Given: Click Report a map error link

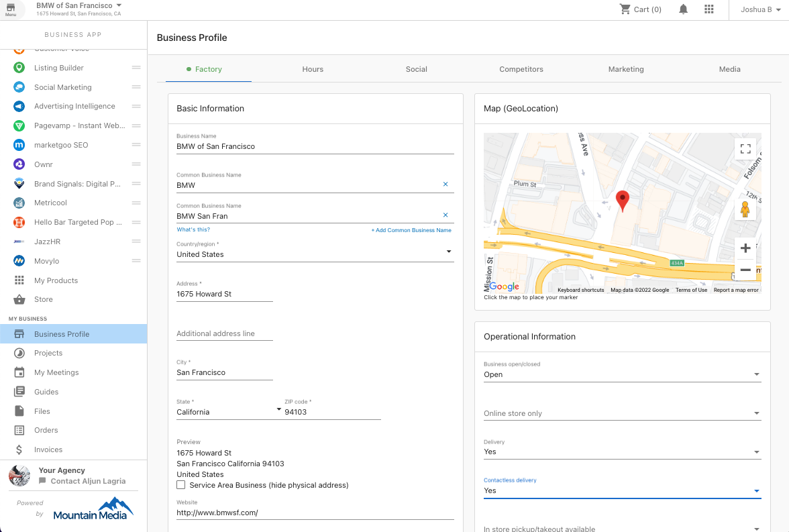Looking at the screenshot, I should (x=736, y=290).
